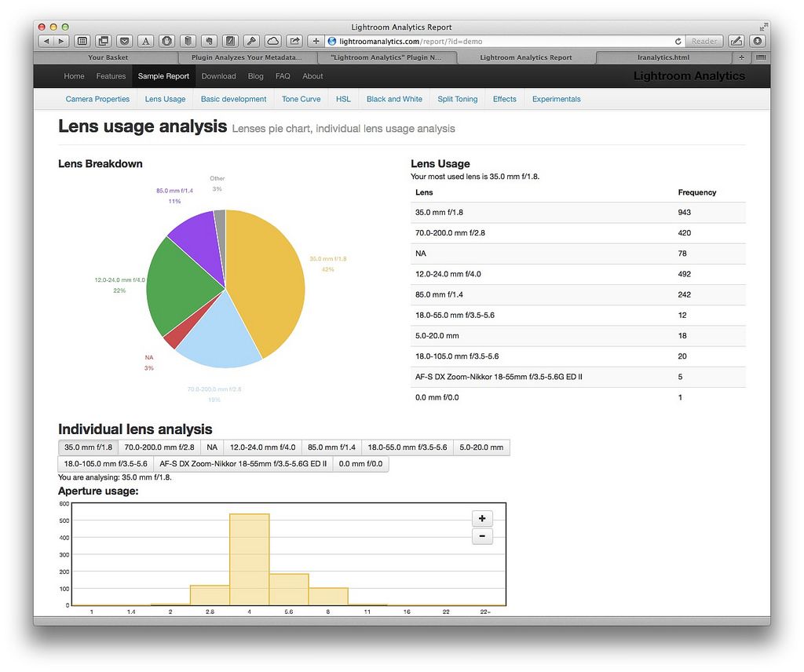
Task: Click the Reader button in address bar
Action: 703,41
